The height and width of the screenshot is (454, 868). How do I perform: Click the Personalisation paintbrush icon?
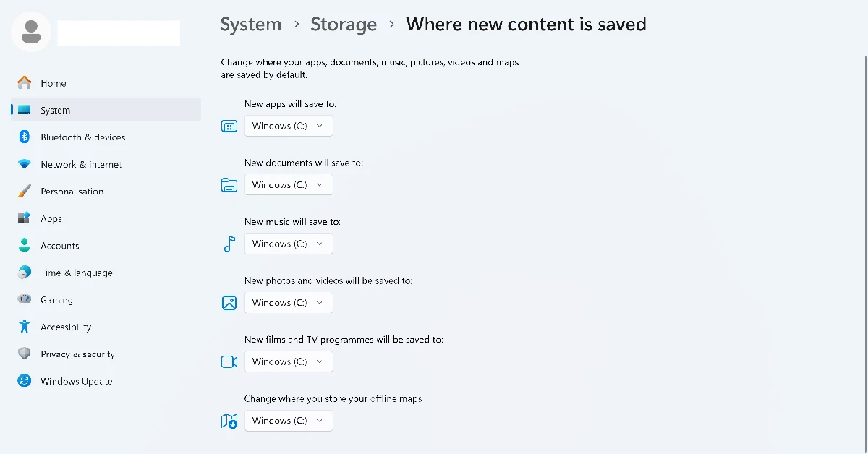point(25,192)
